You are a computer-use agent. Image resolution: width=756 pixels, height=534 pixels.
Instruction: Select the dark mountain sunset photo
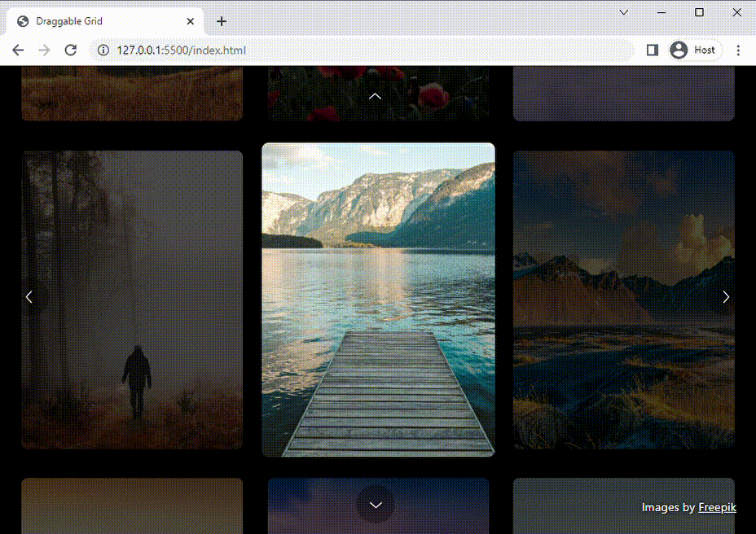coord(624,300)
